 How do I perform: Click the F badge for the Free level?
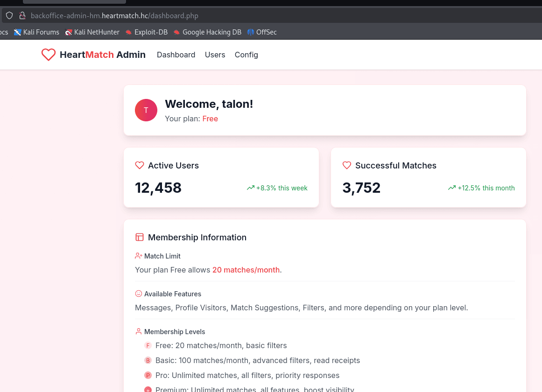click(x=148, y=345)
